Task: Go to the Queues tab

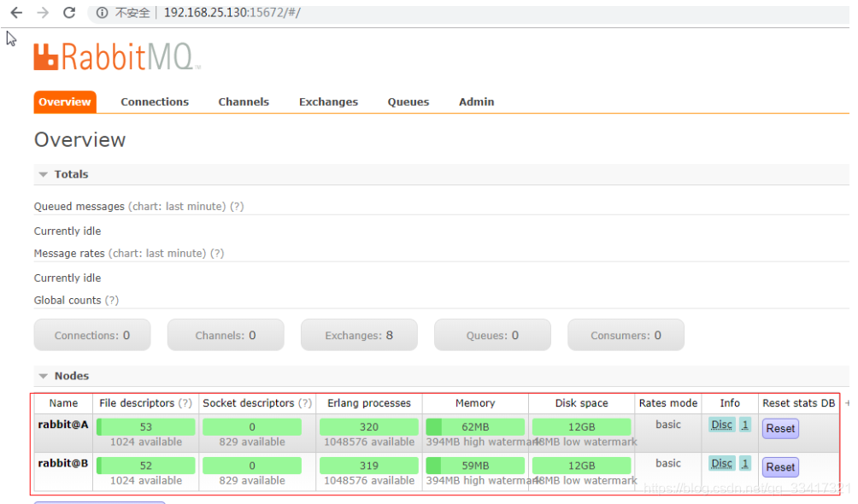Action: 408,102
